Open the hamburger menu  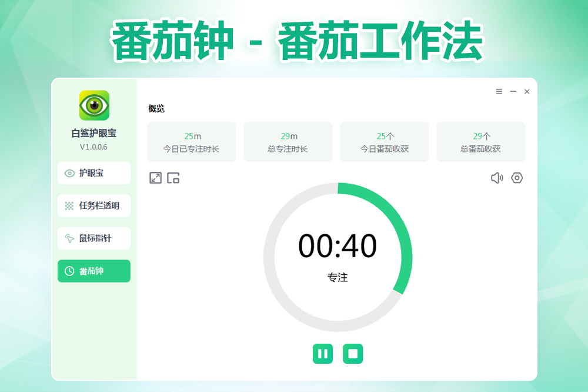click(x=499, y=91)
